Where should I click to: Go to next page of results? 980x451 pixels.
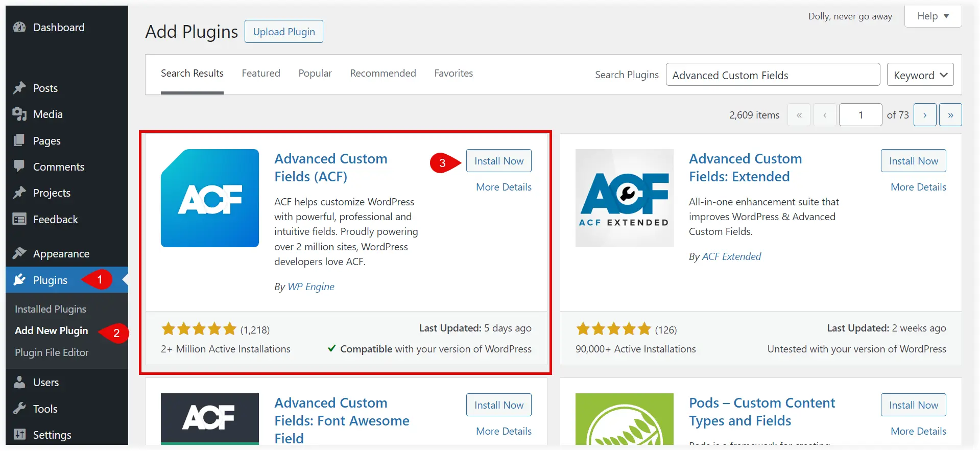pos(925,115)
